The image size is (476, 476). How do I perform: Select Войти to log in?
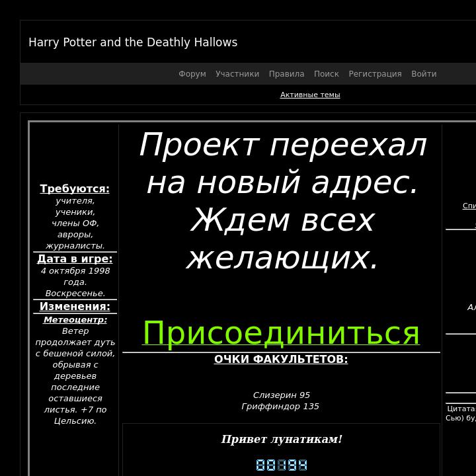424,74
